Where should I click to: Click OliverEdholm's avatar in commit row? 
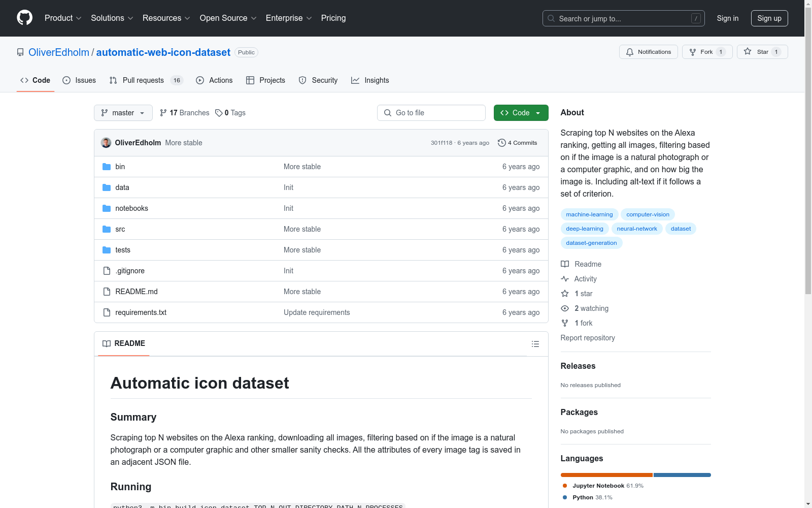(x=106, y=143)
